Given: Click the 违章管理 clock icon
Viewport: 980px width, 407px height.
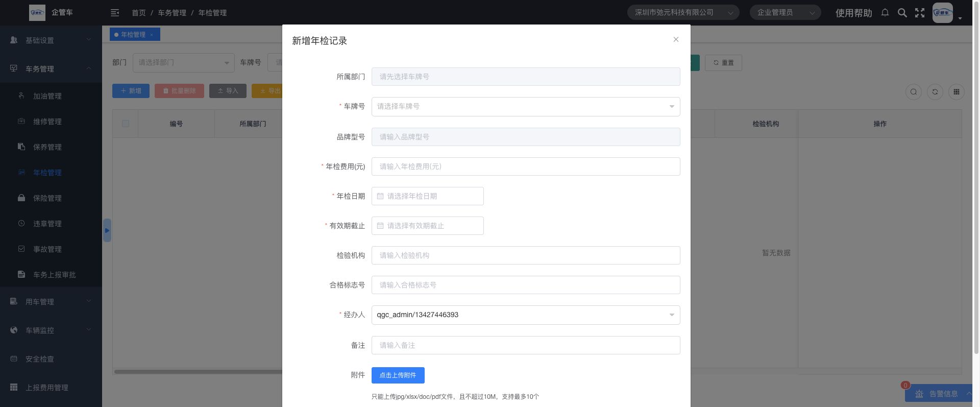Looking at the screenshot, I should pos(21,223).
